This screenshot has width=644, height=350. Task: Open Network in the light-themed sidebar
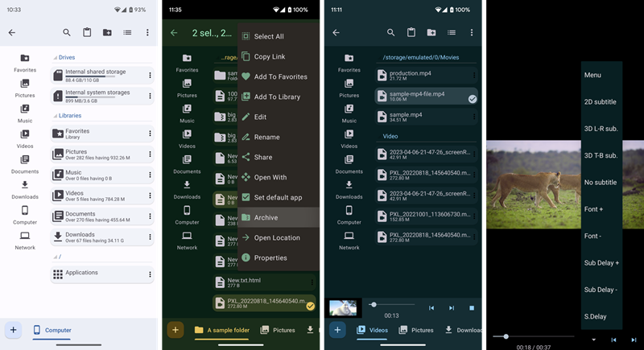tap(25, 240)
